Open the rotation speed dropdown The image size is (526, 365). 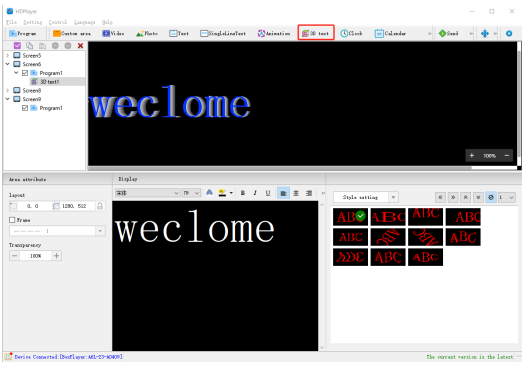(511, 197)
